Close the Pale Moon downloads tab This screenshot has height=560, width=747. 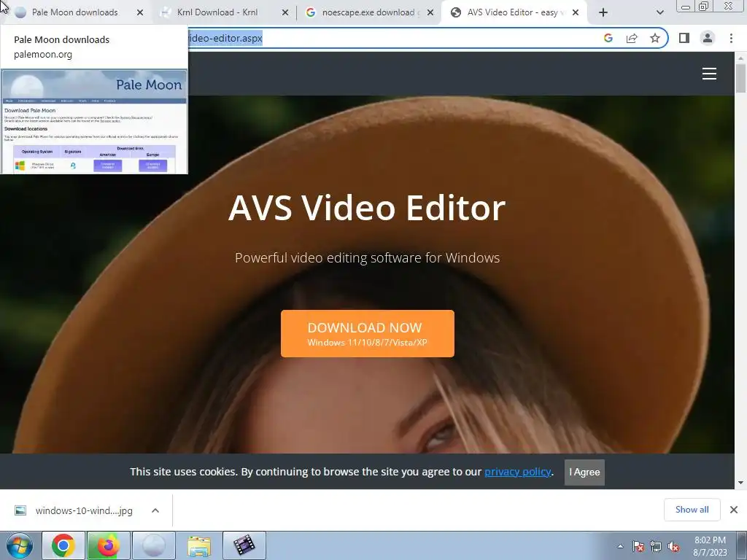click(x=140, y=13)
